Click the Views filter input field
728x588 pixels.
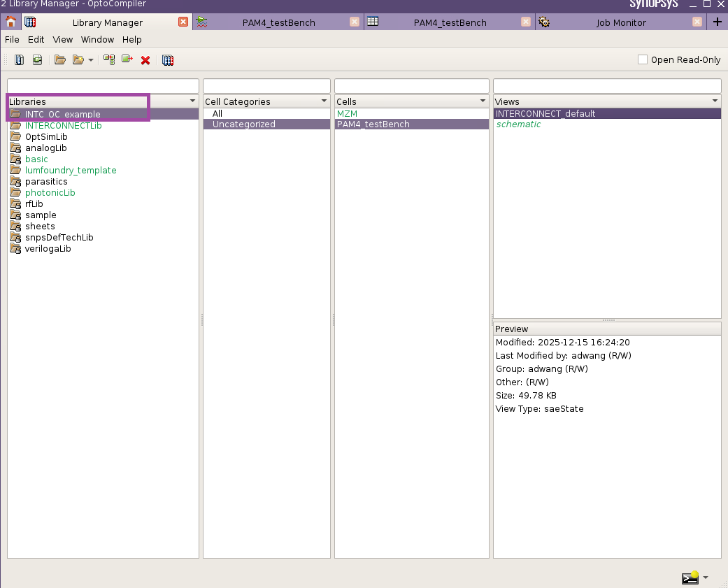click(x=607, y=86)
